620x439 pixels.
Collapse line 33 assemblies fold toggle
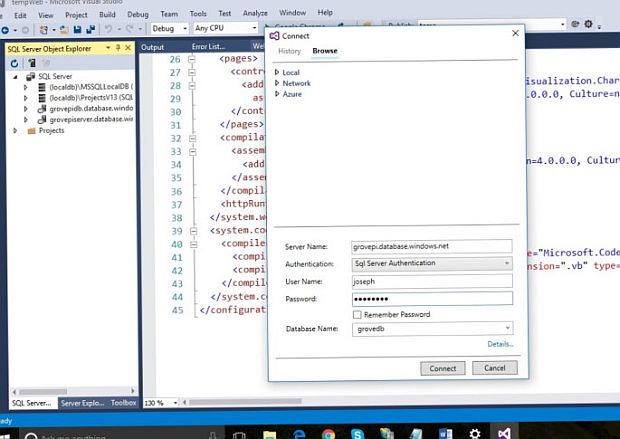(193, 151)
